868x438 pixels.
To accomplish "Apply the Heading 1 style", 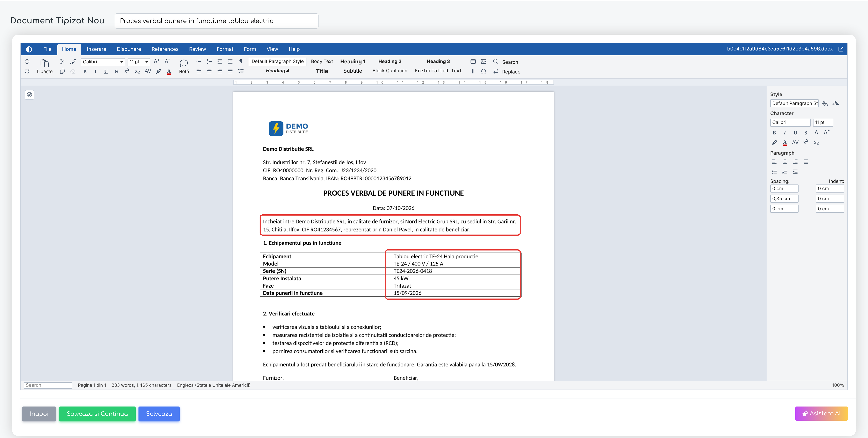I will 352,61.
